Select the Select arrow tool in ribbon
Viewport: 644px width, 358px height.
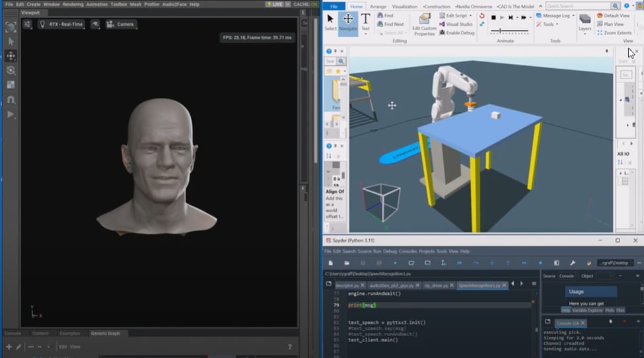click(330, 22)
